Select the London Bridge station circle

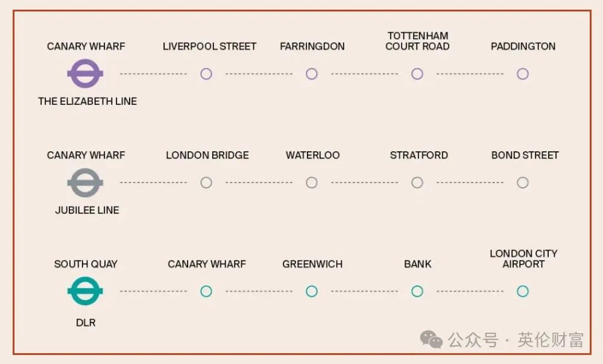(206, 183)
